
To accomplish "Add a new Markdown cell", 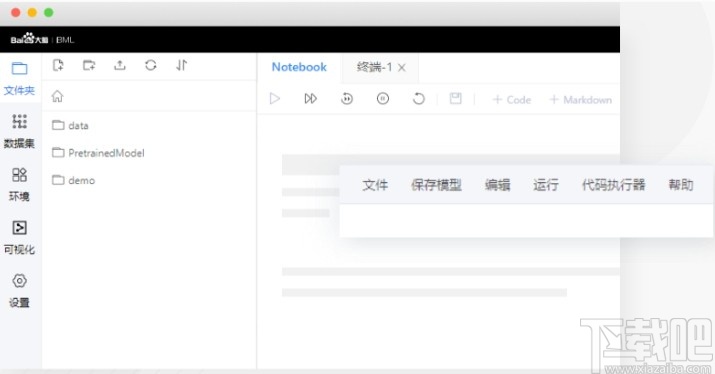I will coord(580,99).
